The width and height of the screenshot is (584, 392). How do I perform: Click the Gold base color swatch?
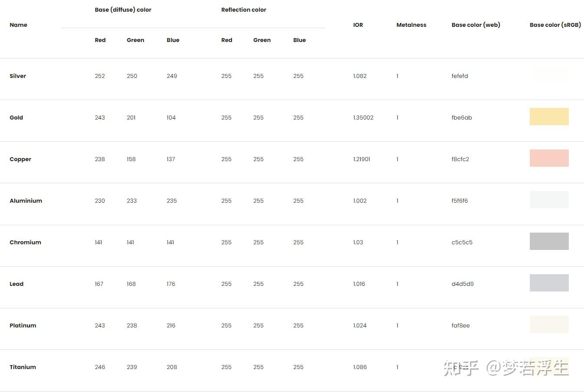coord(549,117)
